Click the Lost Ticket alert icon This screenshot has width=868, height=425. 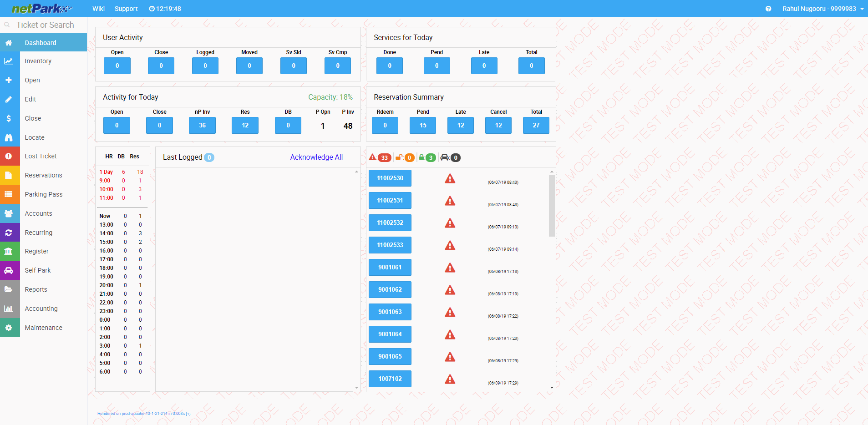click(x=9, y=156)
